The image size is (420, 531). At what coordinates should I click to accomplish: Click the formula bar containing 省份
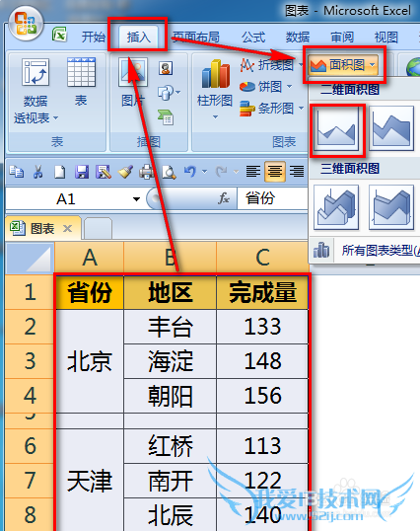coord(272,198)
